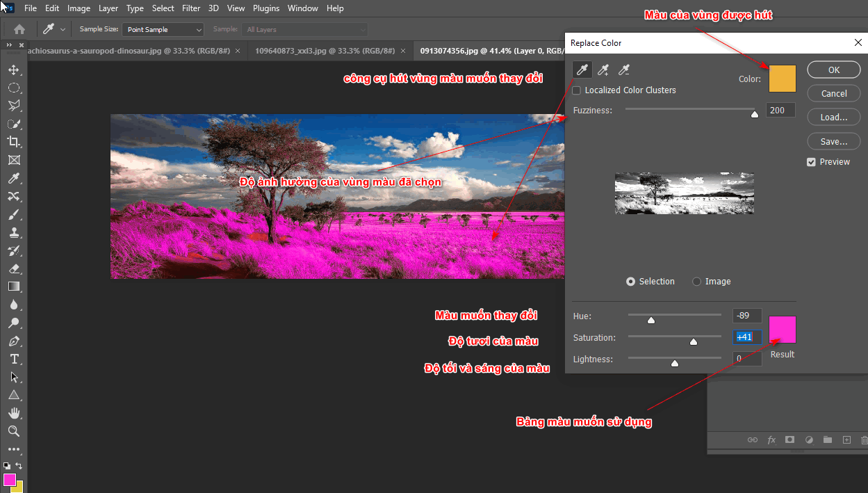The width and height of the screenshot is (868, 493).
Task: Select the Zoom tool in the toolbar
Action: (x=14, y=430)
